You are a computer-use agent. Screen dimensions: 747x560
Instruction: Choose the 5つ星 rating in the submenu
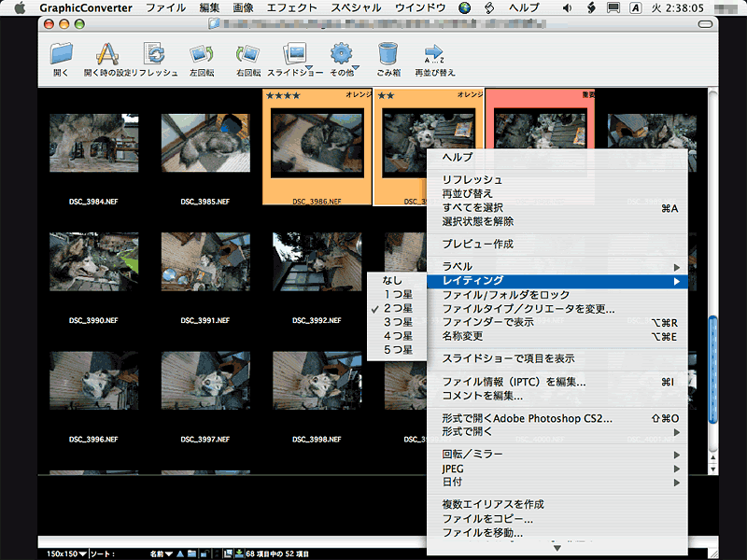398,350
